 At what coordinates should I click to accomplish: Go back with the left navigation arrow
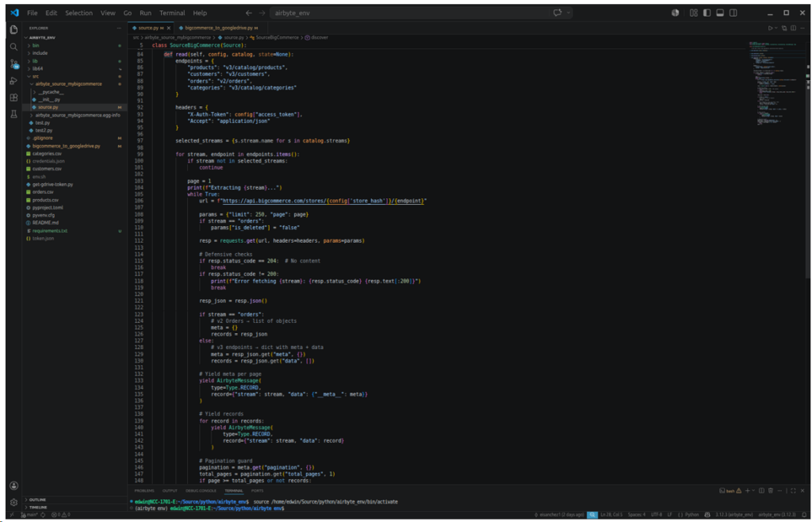[x=248, y=13]
